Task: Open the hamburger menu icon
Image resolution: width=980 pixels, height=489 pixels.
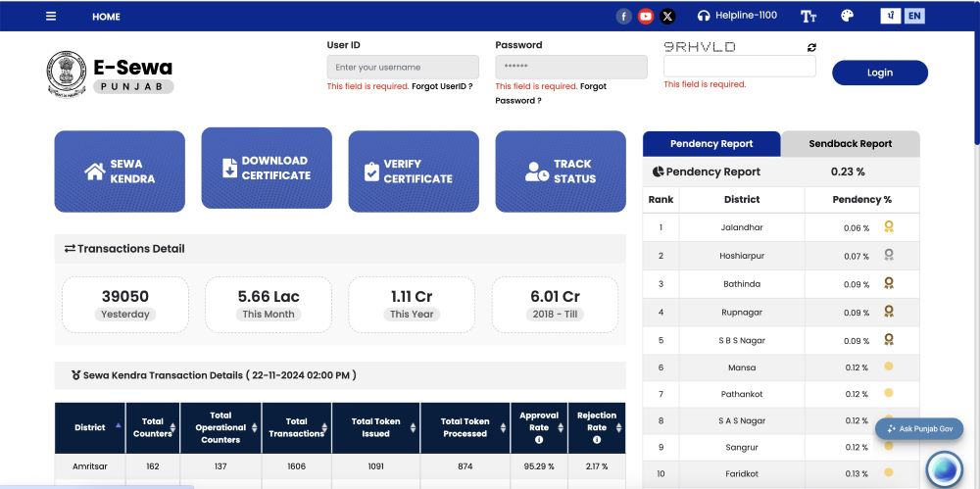Action: point(51,17)
